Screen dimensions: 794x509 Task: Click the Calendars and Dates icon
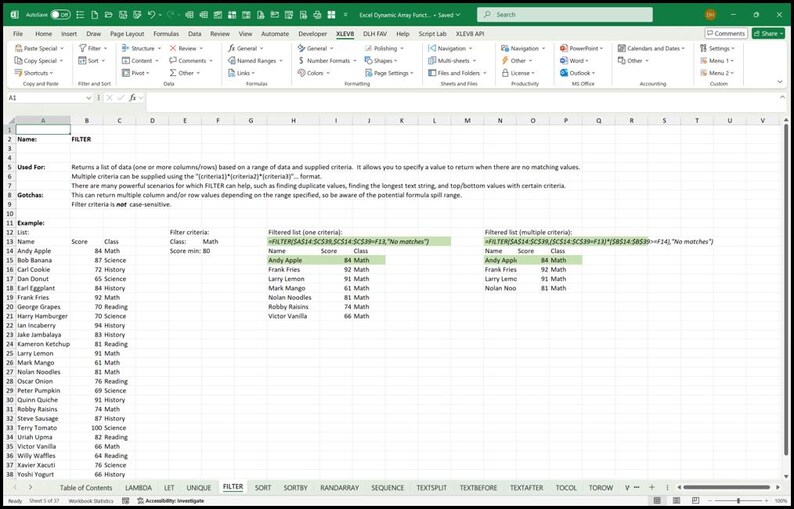[621, 49]
